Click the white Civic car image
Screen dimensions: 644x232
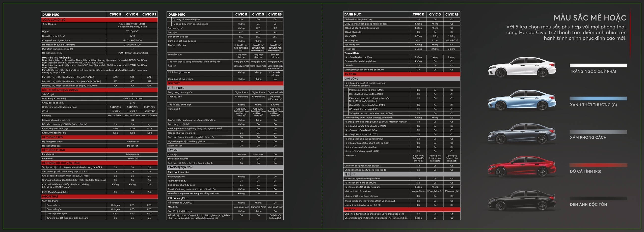pos(522,67)
